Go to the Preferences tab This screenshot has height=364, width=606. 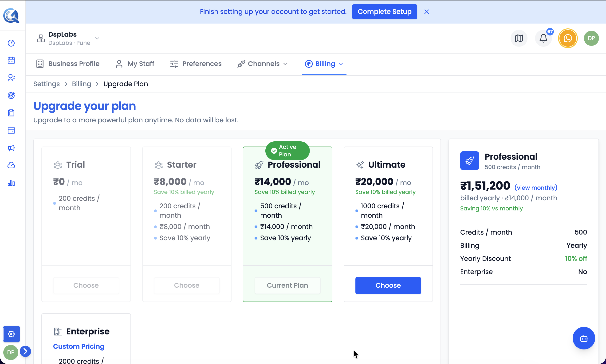pyautogui.click(x=196, y=64)
